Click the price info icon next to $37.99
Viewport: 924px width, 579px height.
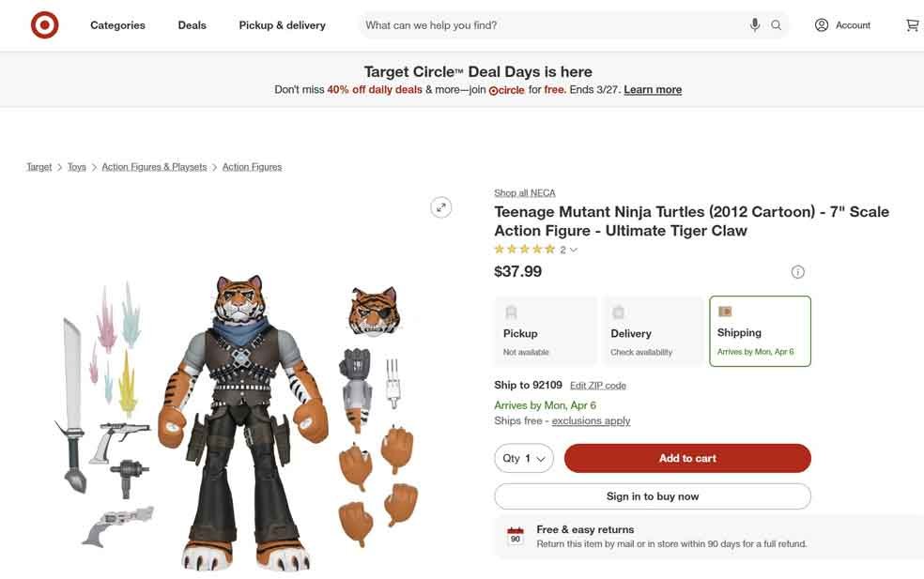pos(797,271)
